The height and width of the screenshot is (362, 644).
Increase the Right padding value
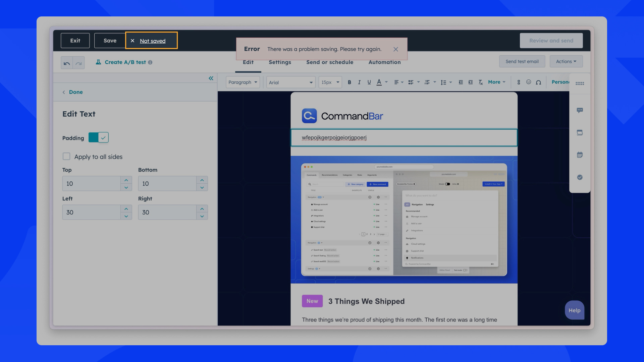[x=202, y=209]
